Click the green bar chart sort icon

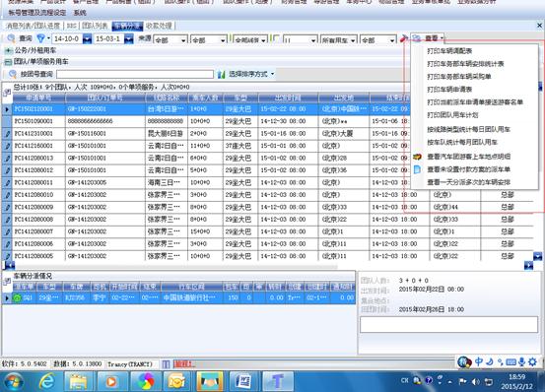click(221, 74)
